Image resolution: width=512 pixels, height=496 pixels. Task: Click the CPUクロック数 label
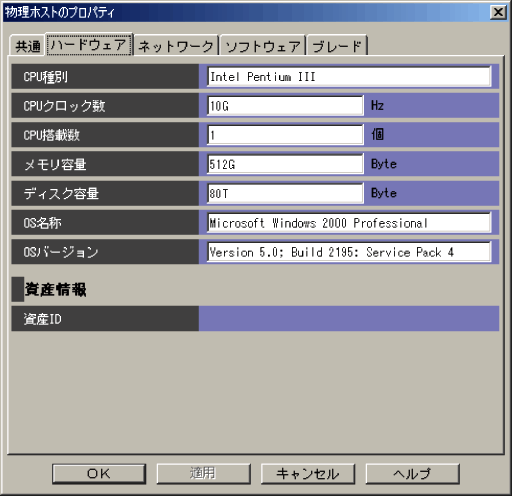(64, 106)
